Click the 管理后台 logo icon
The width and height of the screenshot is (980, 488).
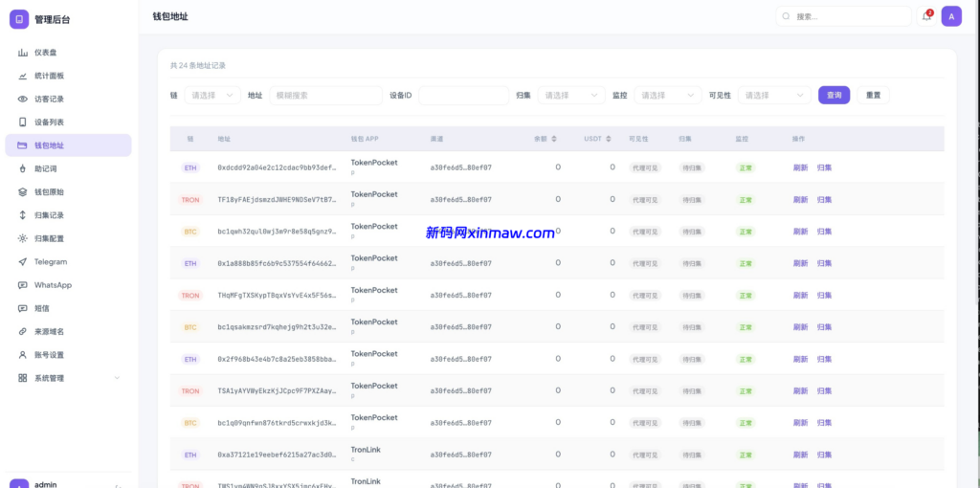[19, 19]
